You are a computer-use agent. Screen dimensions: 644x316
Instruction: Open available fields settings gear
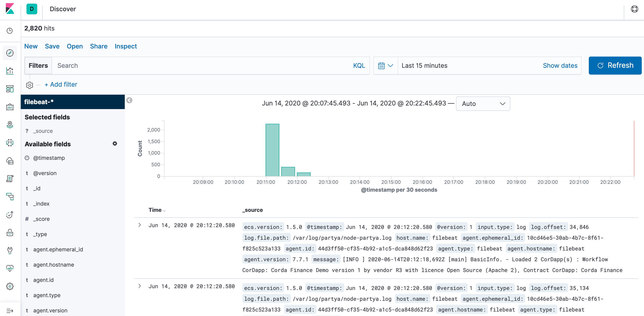click(x=115, y=143)
